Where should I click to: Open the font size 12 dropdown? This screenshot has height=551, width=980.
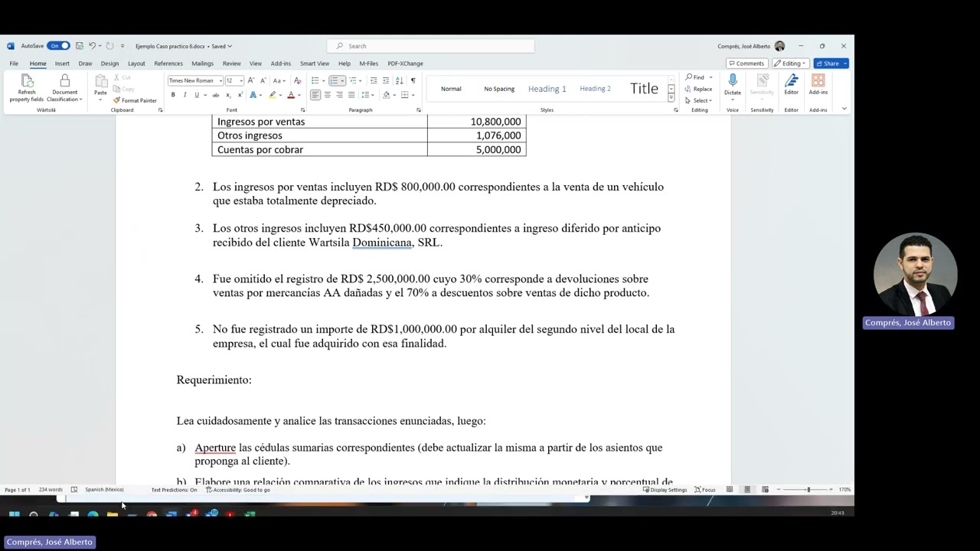pyautogui.click(x=241, y=80)
